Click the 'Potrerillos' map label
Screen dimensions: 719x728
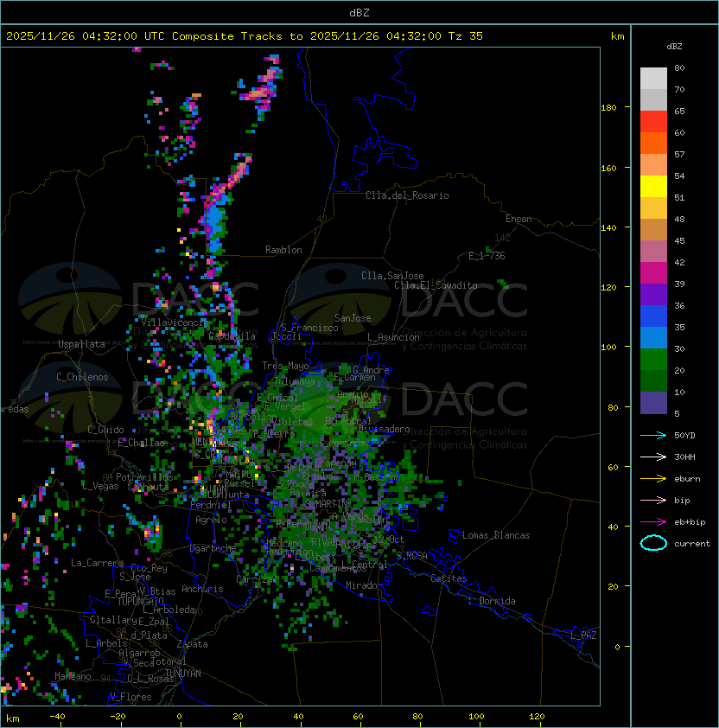click(x=144, y=476)
